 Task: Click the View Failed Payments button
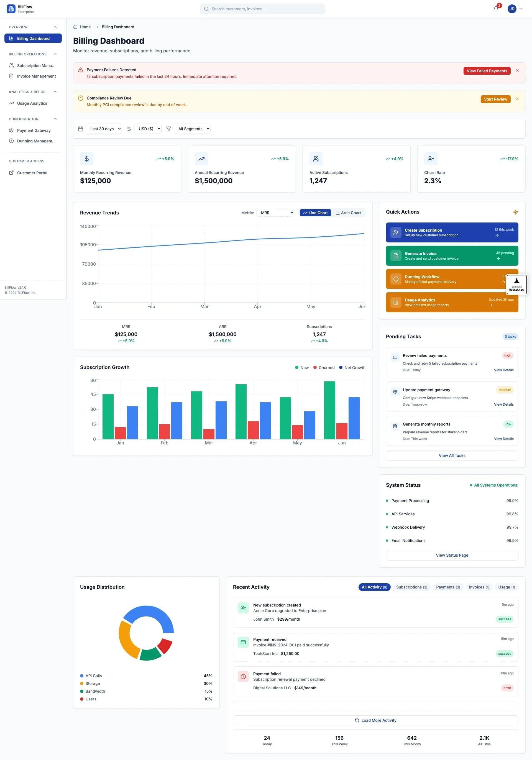(x=487, y=71)
